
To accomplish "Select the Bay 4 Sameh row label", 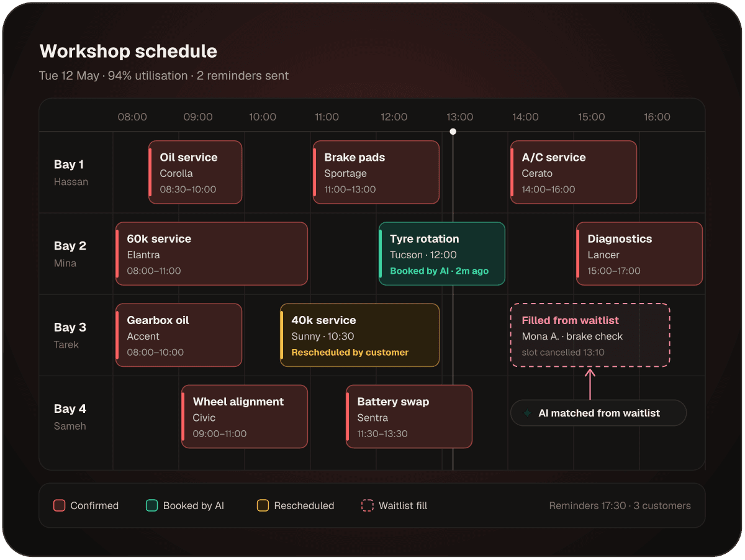I will (70, 416).
